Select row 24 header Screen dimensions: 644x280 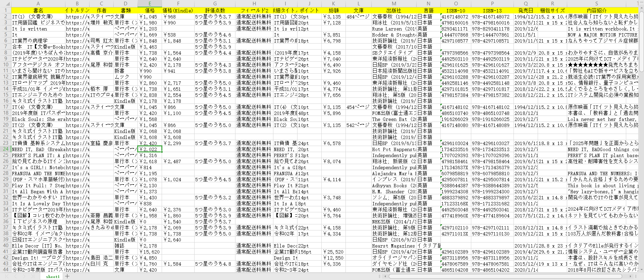(x=5, y=149)
